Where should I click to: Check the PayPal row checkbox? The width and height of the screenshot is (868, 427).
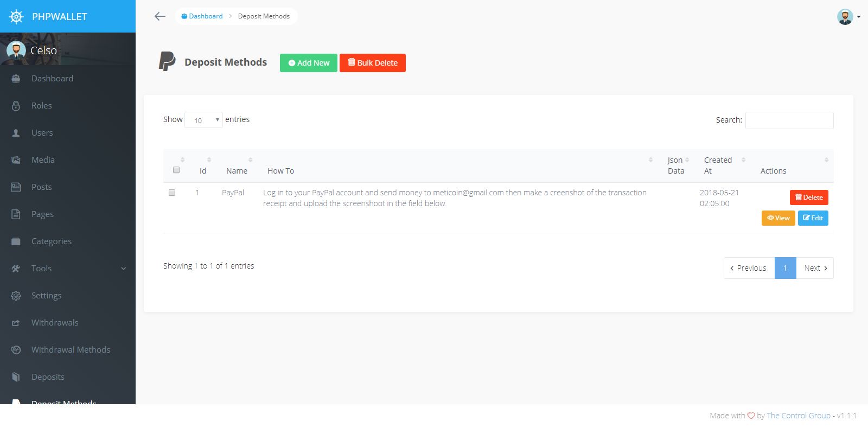[x=172, y=193]
